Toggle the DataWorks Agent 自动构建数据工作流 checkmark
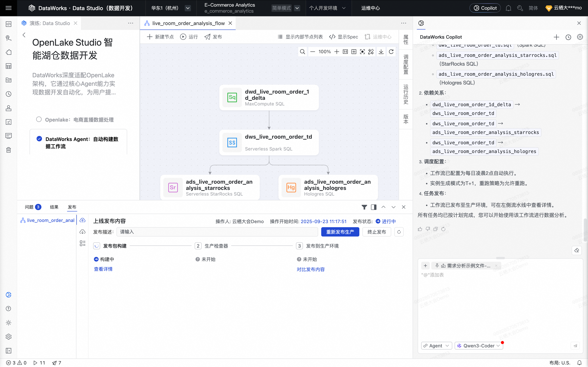This screenshot has height=367, width=588. (39, 139)
